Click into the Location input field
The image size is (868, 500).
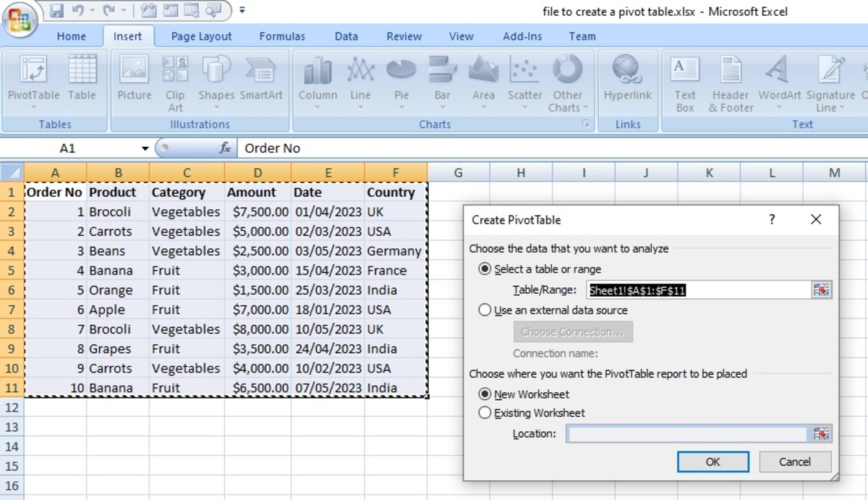686,434
